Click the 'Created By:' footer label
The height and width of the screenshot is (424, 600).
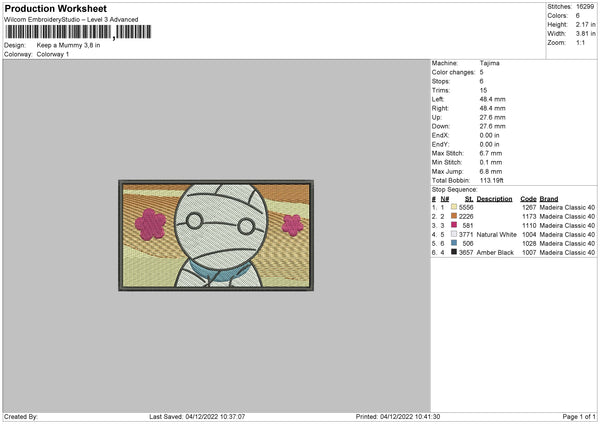click(21, 417)
